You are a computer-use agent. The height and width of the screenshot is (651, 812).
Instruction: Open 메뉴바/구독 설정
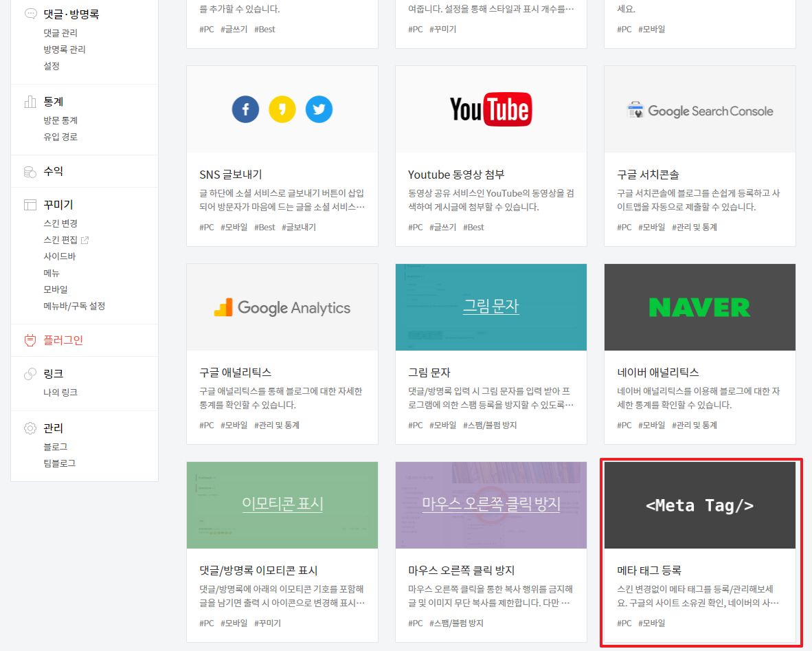pos(75,306)
